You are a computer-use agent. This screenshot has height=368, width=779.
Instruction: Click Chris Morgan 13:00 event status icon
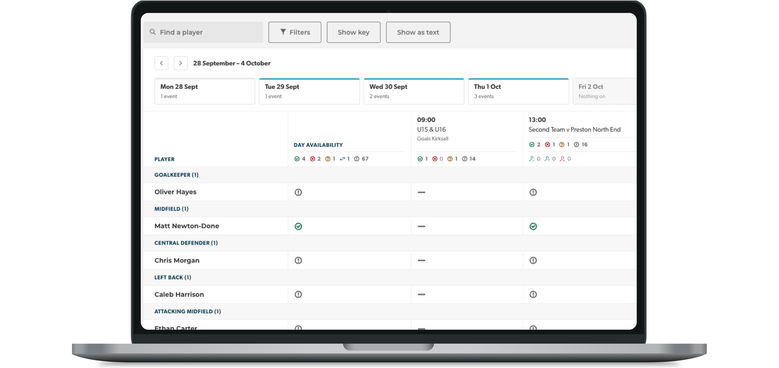pos(533,260)
